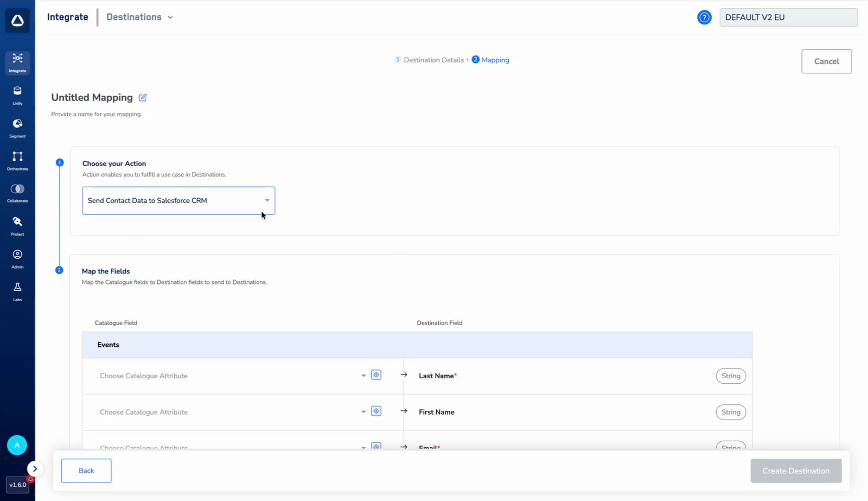The image size is (868, 501).
Task: Open the Collaborate sidebar section
Action: 17,193
